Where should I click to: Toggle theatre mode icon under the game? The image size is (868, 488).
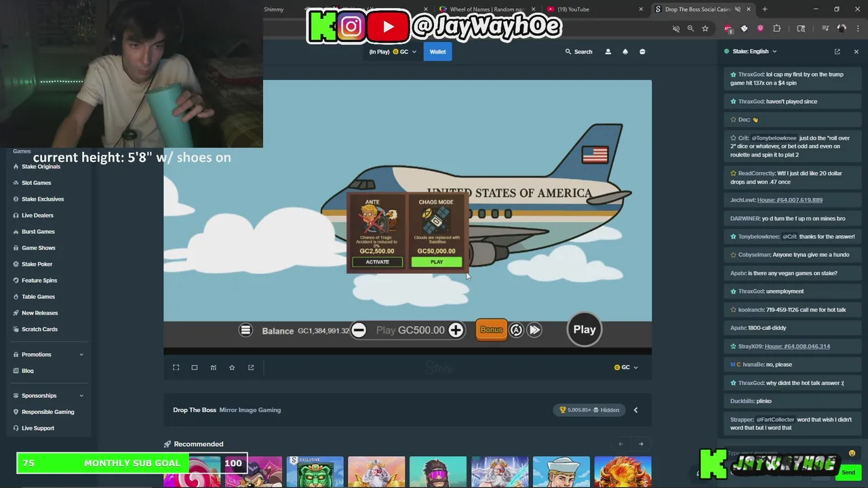(x=194, y=367)
